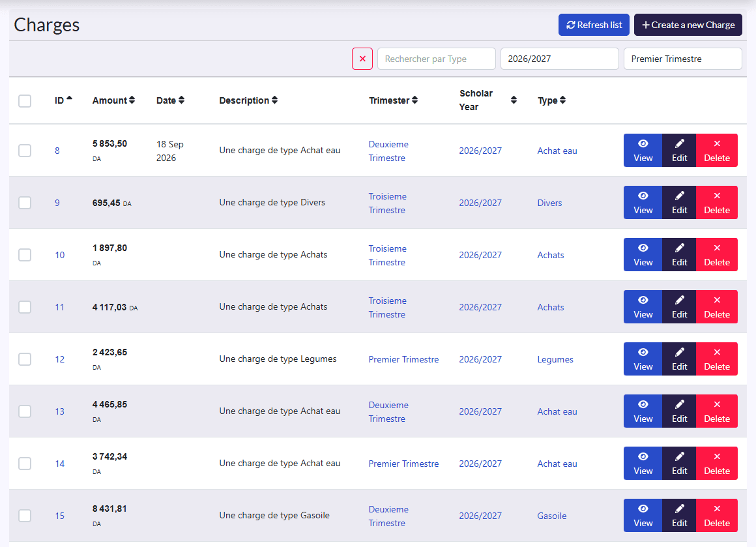Select the checkbox for charge ID 8
The height and width of the screenshot is (547, 756).
pos(25,151)
